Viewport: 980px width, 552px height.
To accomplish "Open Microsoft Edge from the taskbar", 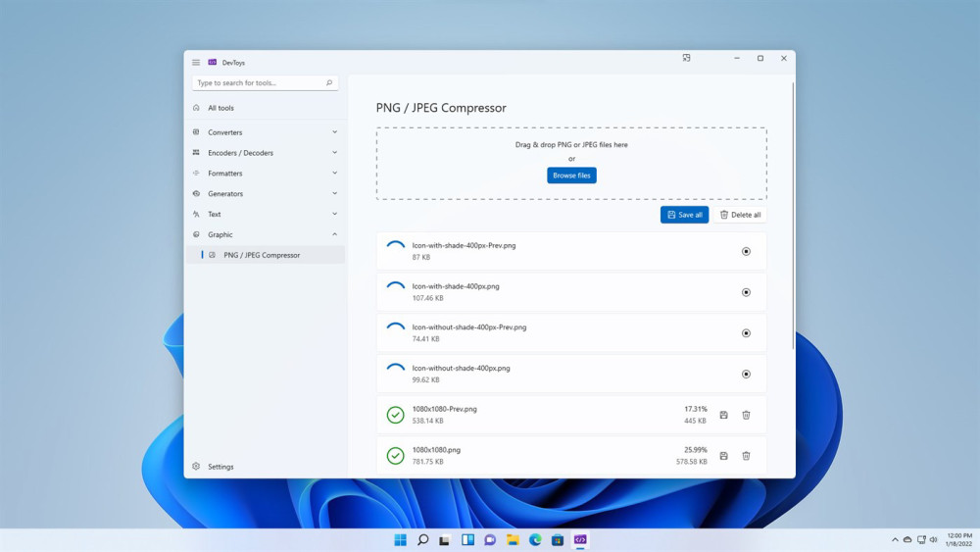I will tap(535, 539).
